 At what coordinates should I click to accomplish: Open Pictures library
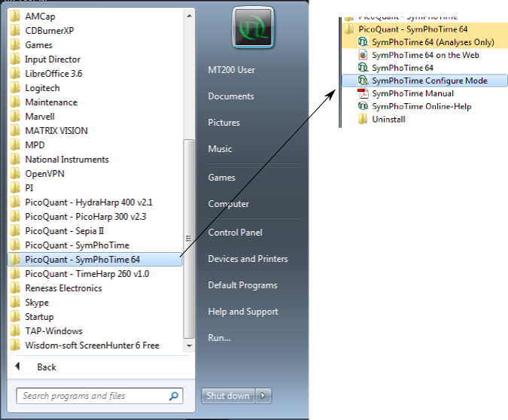pyautogui.click(x=224, y=123)
